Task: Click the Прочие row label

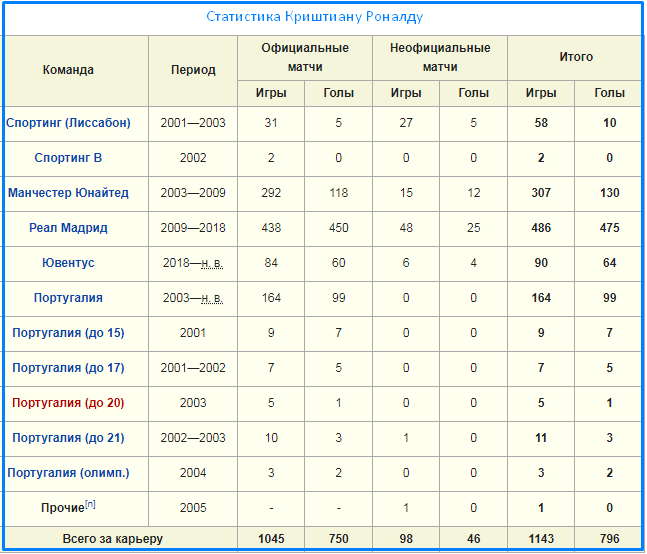Action: (x=63, y=508)
